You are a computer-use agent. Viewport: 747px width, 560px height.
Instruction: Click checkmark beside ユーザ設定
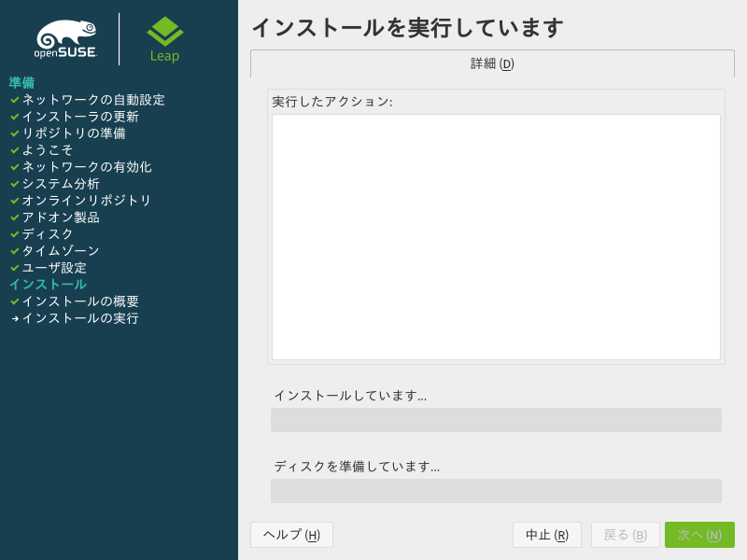[15, 268]
